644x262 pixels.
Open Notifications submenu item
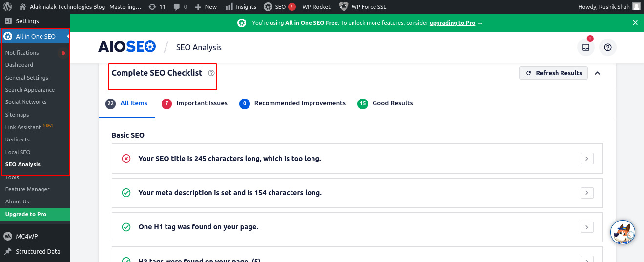(22, 53)
